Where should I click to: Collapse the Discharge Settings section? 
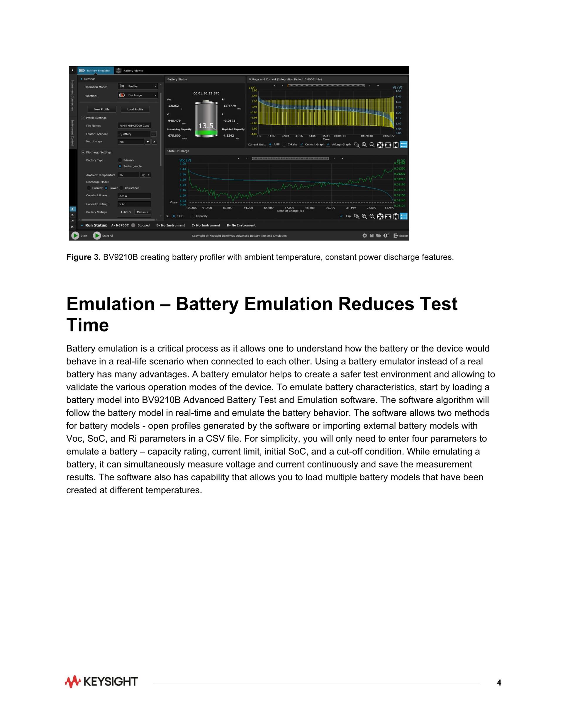(83, 152)
